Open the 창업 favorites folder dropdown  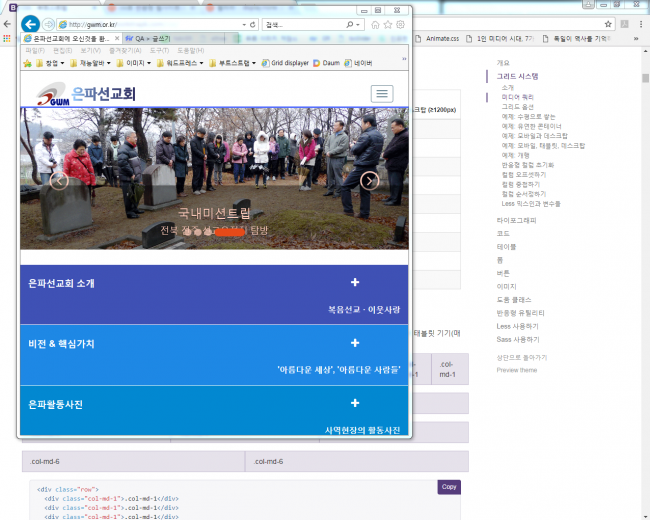(x=50, y=63)
